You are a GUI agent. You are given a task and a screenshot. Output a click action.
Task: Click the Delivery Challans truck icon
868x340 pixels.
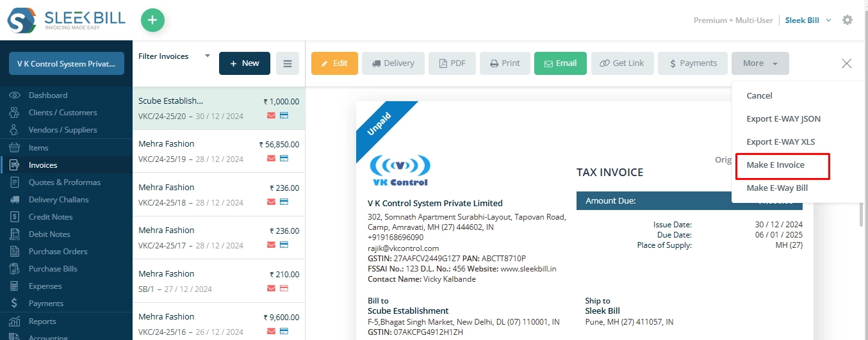click(x=15, y=200)
